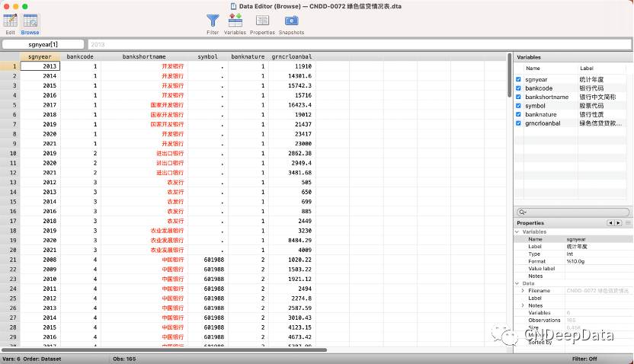Open the Properties panel options menu icon
Image resolution: width=634 pixels, height=364 pixels.
pos(628,223)
